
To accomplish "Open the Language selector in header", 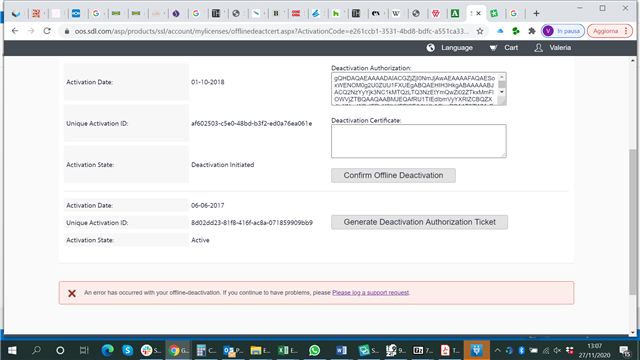I will coord(449,48).
